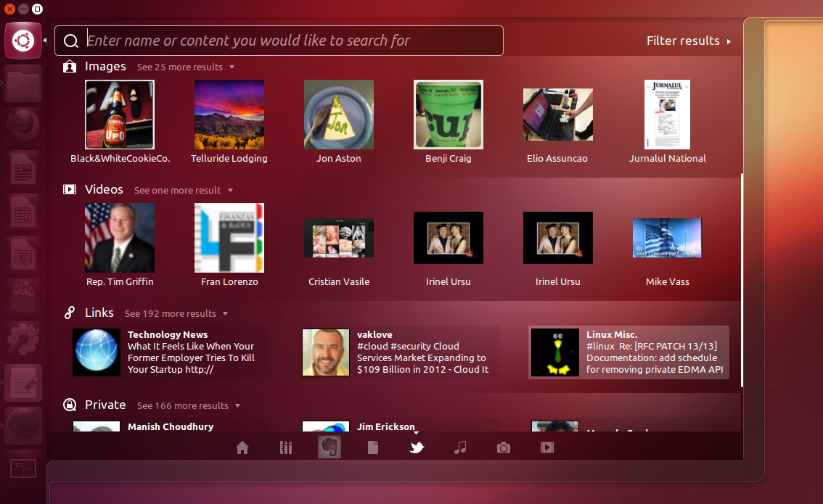Click the Ubuntu Dash button in the launcher
Viewport: 823px width, 504px height.
[23, 41]
